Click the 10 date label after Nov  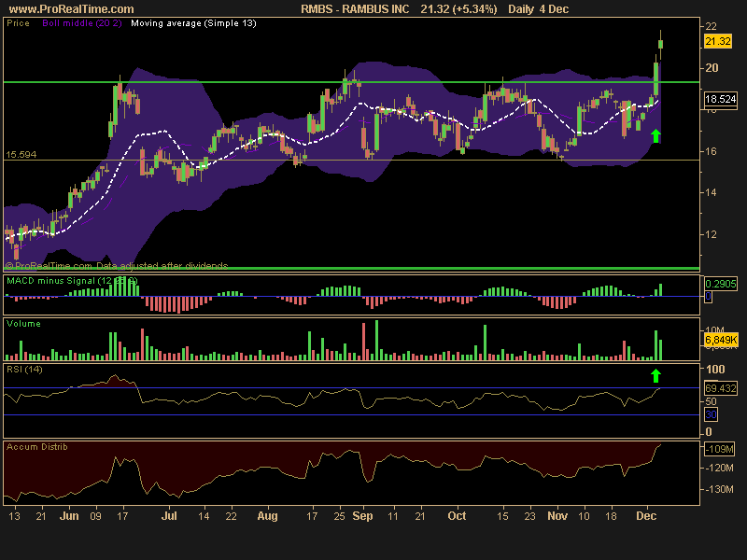pos(585,516)
